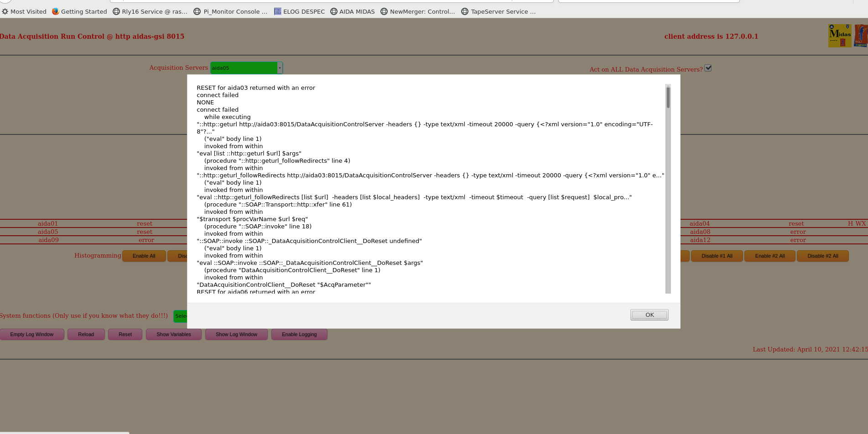868x434 pixels.
Task: Select the aida04 server row label
Action: pyautogui.click(x=700, y=223)
